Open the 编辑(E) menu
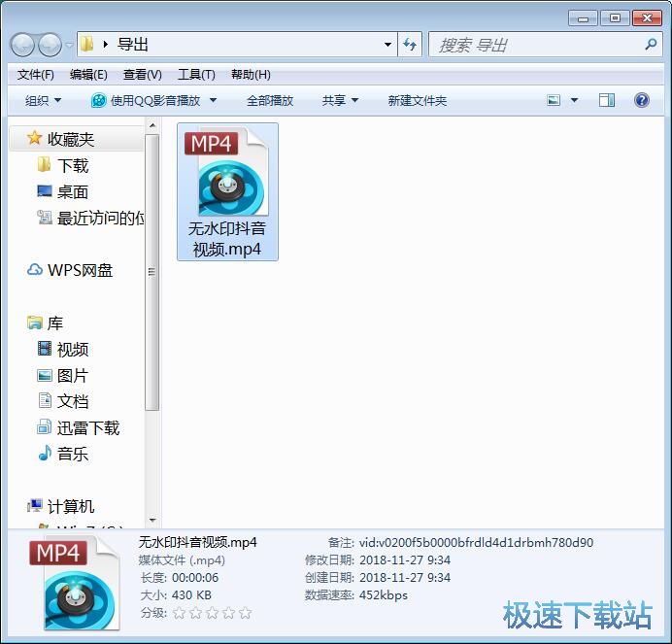Image resolution: width=672 pixels, height=644 pixels. (x=88, y=75)
